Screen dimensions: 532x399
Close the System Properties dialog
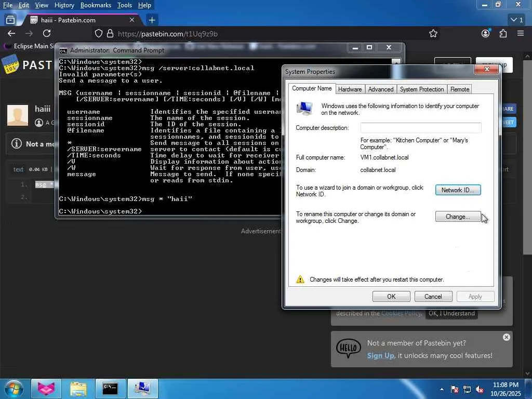487,69
